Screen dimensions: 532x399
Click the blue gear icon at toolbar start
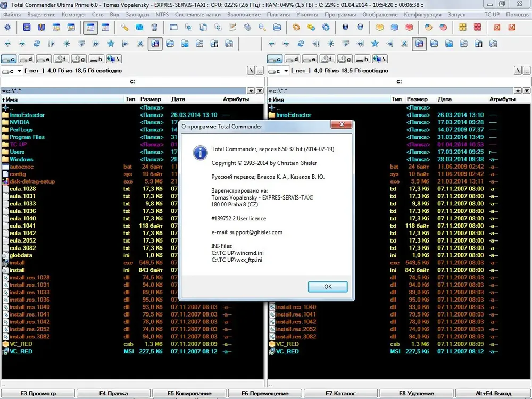point(7,28)
